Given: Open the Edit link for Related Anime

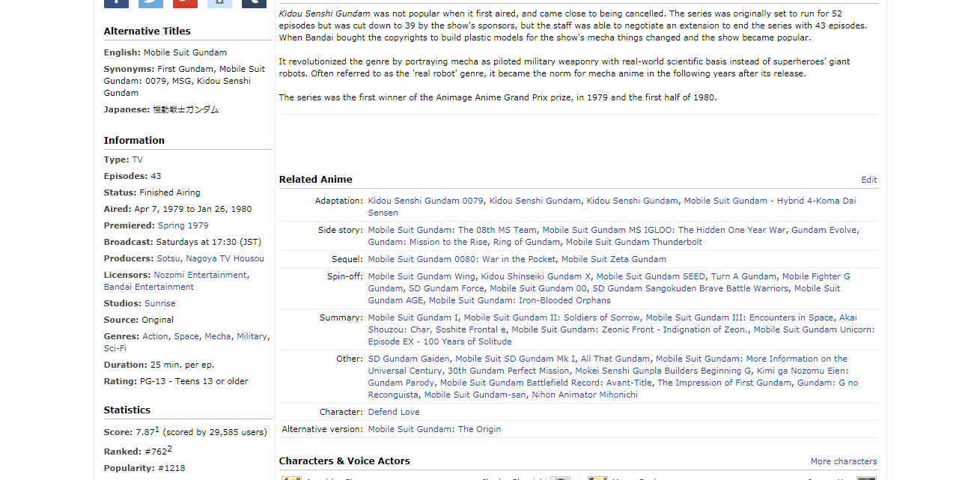Looking at the screenshot, I should click(868, 180).
